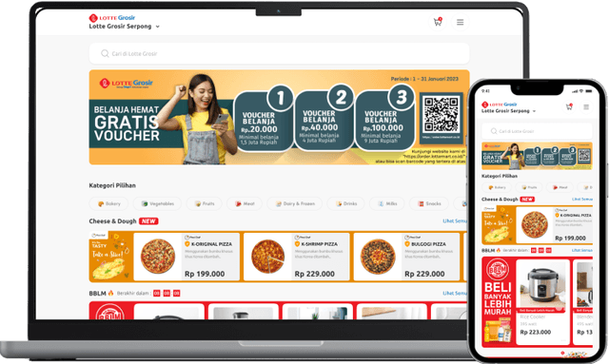Screen dimensions: 609x364
Task: Expand the store dropdown on phone screen
Action: coord(509,111)
